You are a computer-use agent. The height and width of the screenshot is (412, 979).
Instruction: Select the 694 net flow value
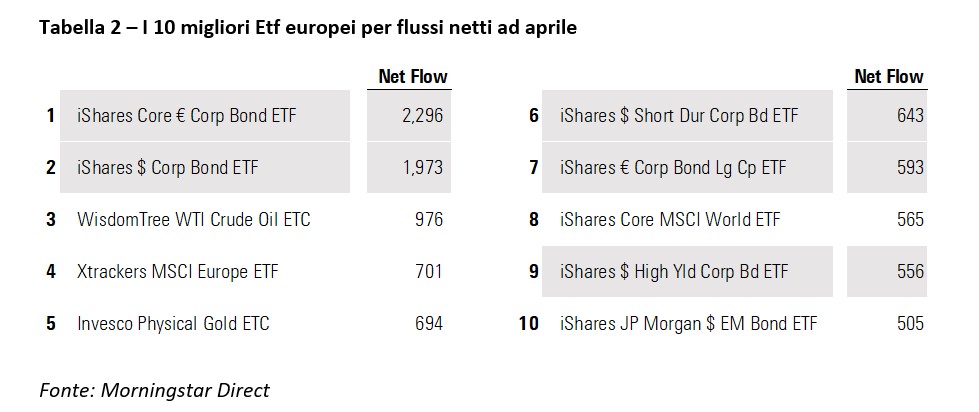[428, 323]
